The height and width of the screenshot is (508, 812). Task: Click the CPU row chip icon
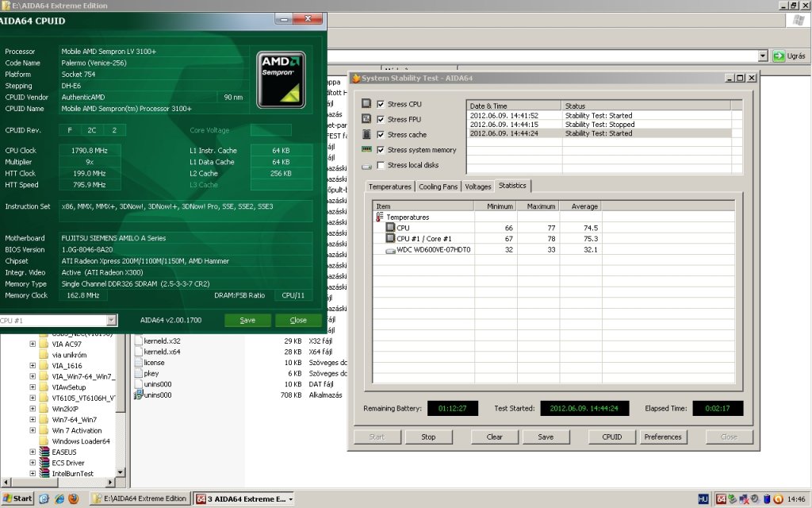390,227
